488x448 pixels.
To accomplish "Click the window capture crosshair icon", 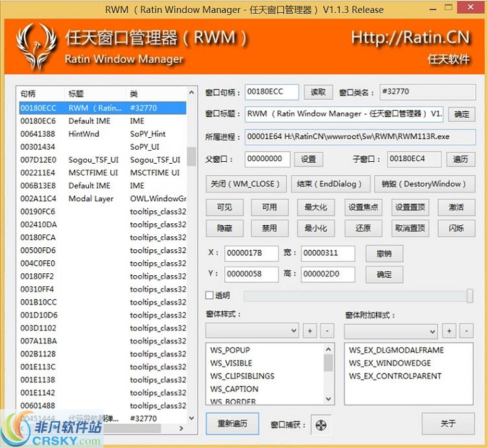I will coord(321,425).
